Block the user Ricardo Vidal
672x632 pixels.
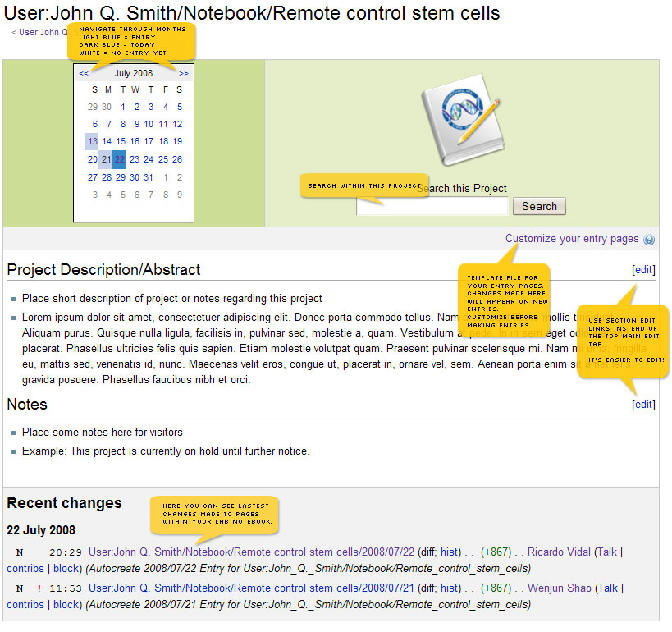pos(66,569)
